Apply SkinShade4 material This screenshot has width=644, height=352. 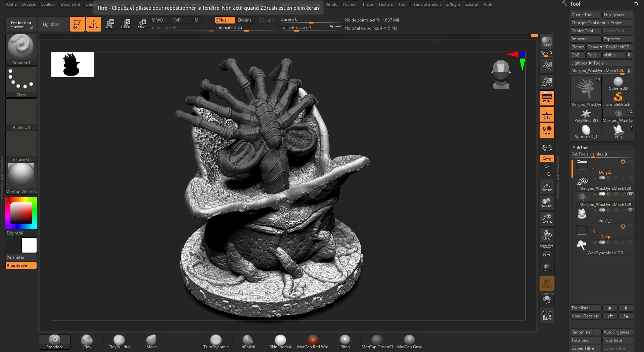(x=280, y=342)
